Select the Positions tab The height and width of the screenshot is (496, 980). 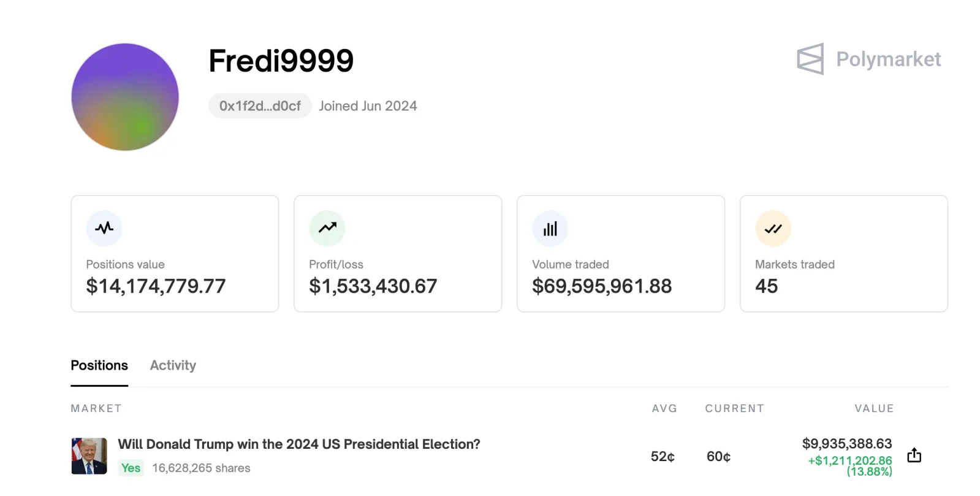pos(99,365)
